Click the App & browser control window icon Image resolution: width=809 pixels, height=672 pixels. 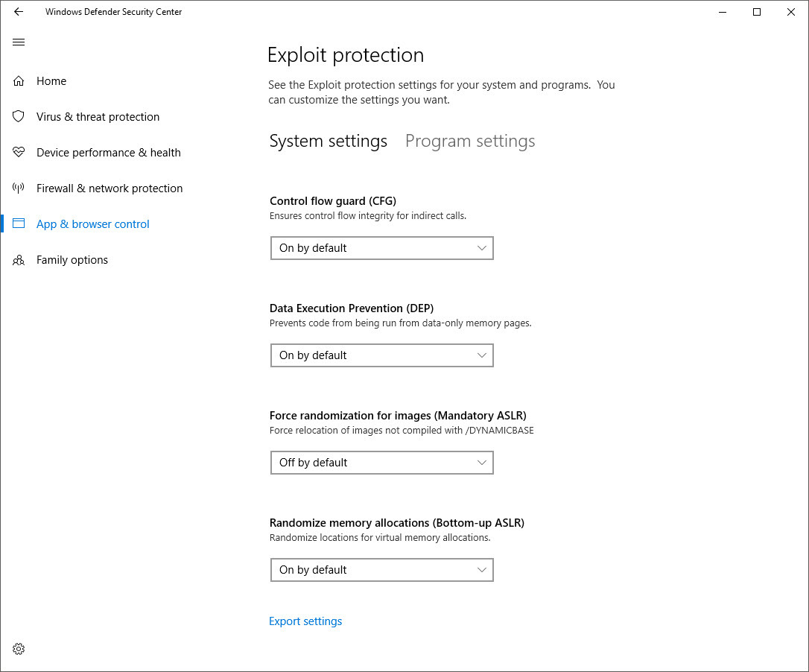coord(19,224)
